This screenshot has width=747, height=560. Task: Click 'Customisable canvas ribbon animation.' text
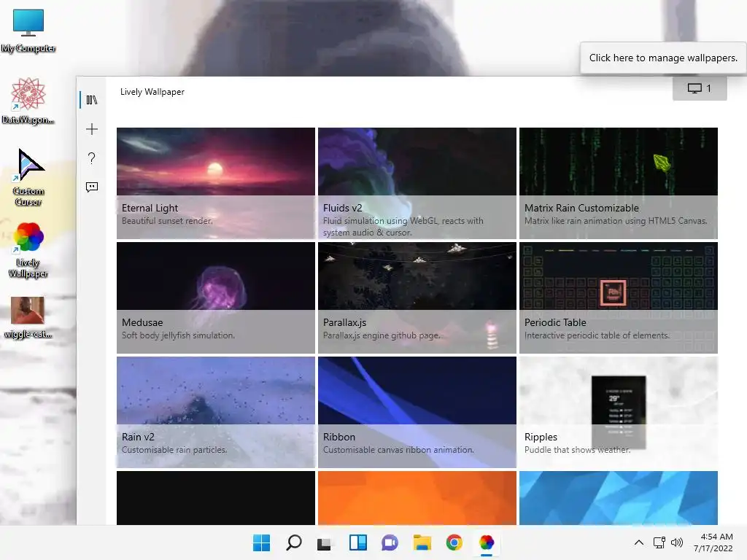click(399, 450)
